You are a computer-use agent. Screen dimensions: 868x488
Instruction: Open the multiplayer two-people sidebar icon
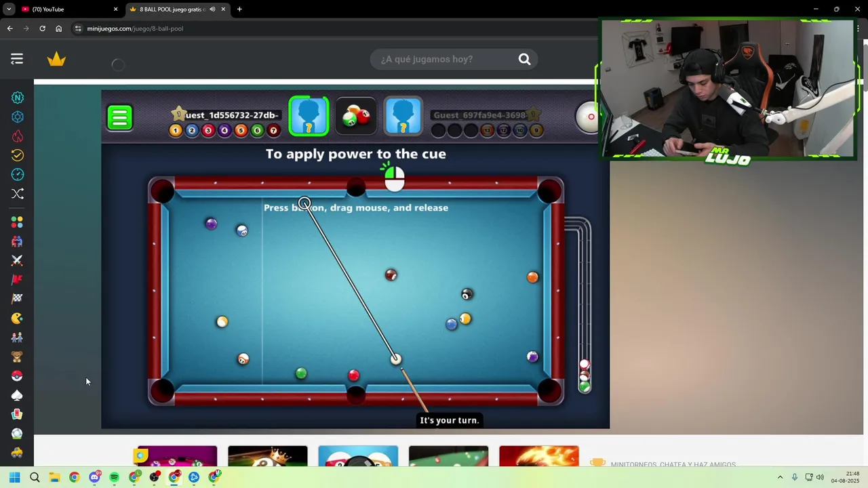click(17, 241)
